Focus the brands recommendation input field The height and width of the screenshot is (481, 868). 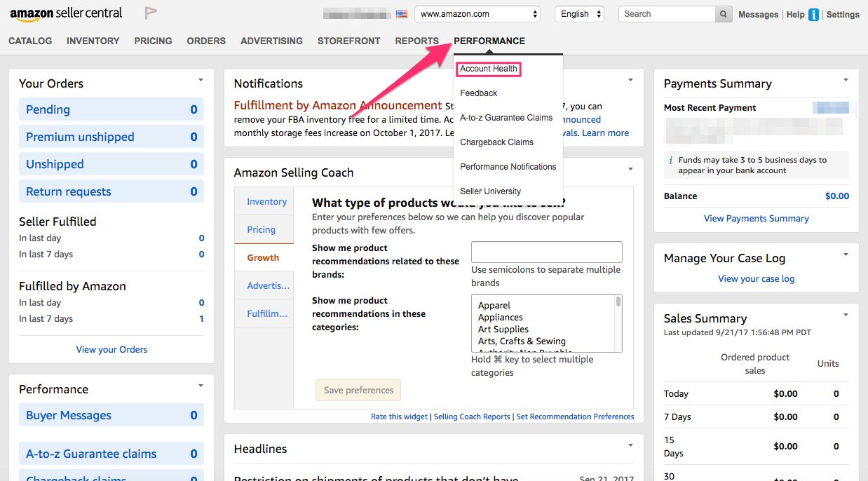[547, 252]
